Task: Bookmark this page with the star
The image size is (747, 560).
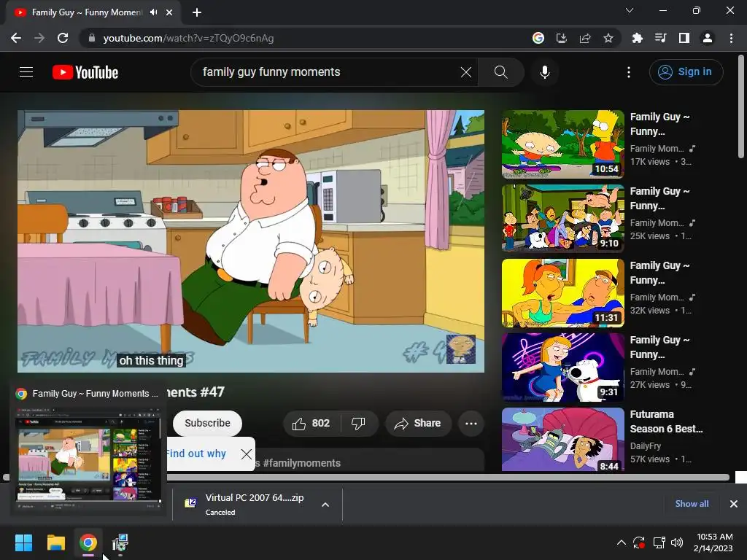Action: (608, 38)
